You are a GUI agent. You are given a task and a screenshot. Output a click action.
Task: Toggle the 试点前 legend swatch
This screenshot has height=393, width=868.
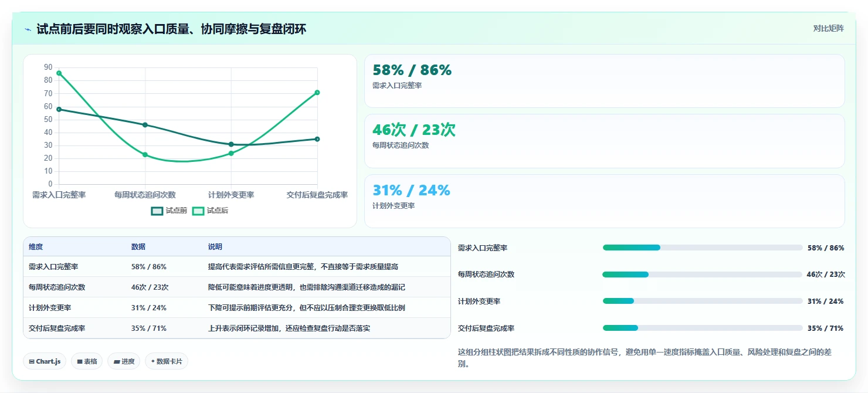157,211
